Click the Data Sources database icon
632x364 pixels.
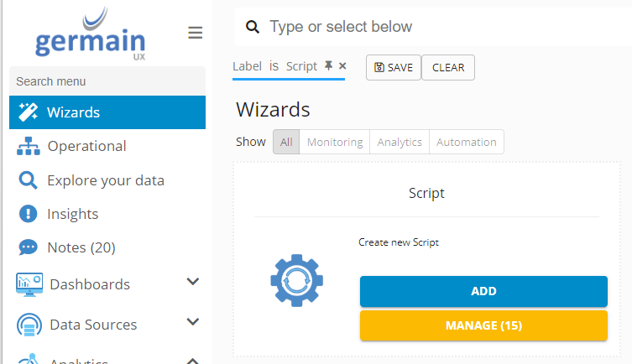29,325
